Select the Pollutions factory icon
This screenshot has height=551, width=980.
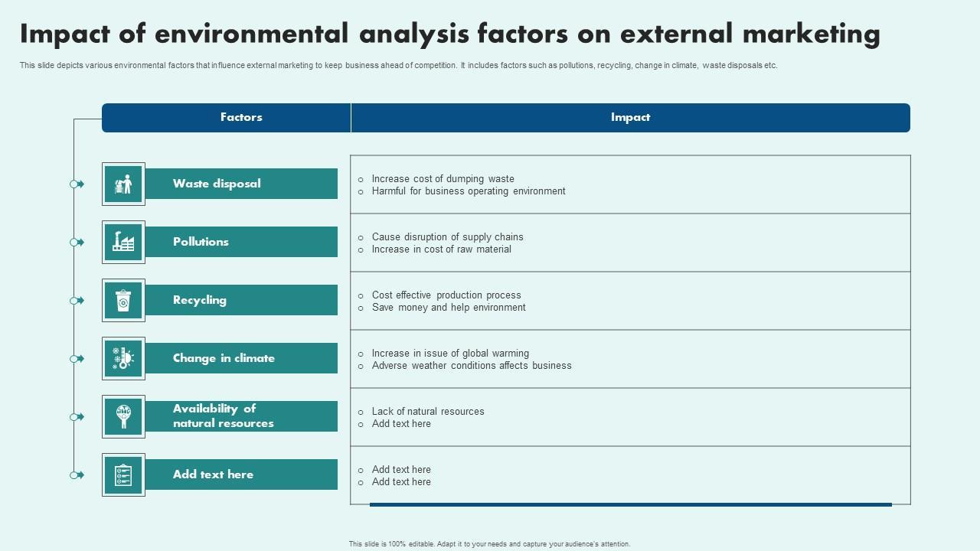(x=123, y=242)
